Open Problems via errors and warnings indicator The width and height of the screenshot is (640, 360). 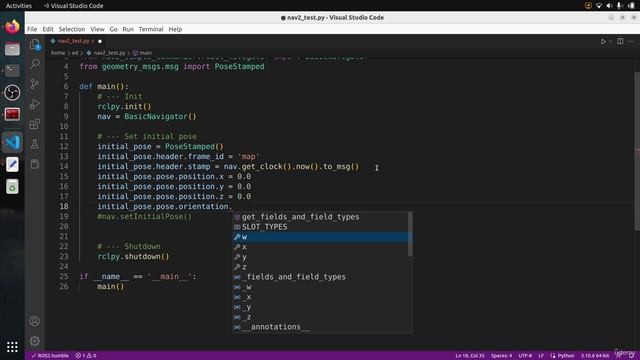pos(86,356)
